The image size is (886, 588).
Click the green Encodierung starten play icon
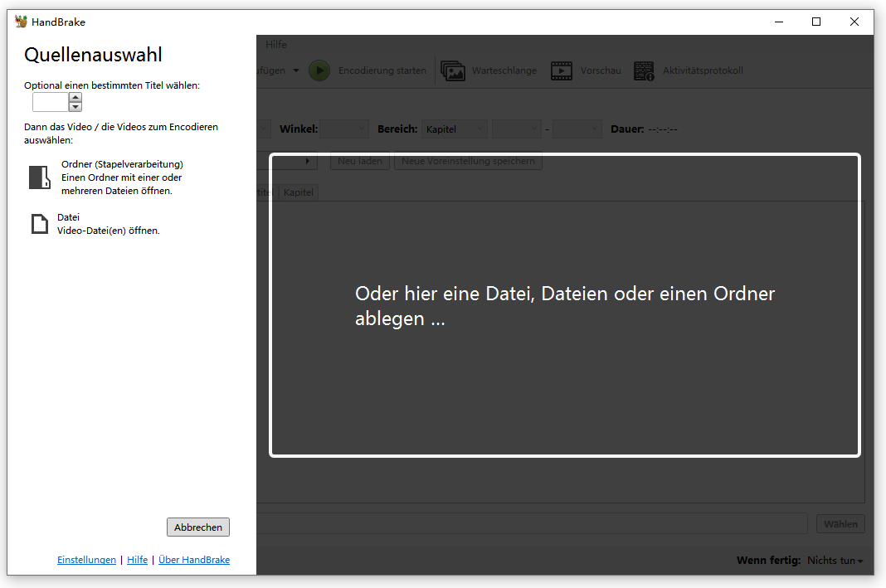coord(319,70)
